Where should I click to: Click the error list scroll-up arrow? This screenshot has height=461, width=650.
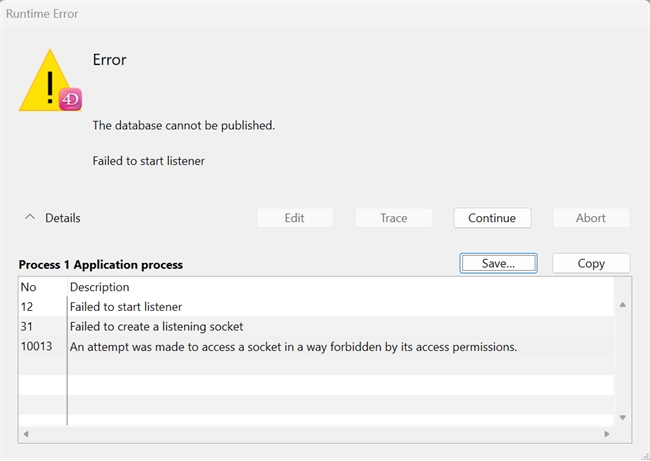coord(623,304)
